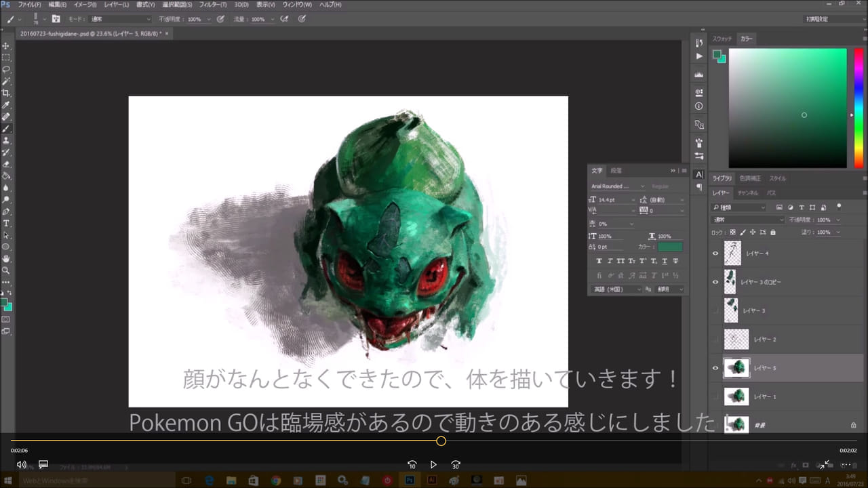The height and width of the screenshot is (488, 868).
Task: Open the イメージ(I) menu
Action: click(85, 5)
